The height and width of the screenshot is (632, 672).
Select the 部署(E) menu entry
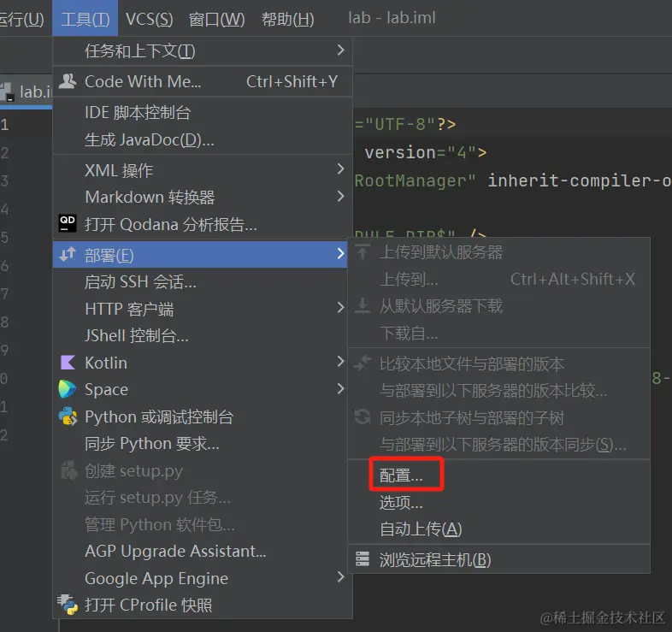pyautogui.click(x=200, y=255)
